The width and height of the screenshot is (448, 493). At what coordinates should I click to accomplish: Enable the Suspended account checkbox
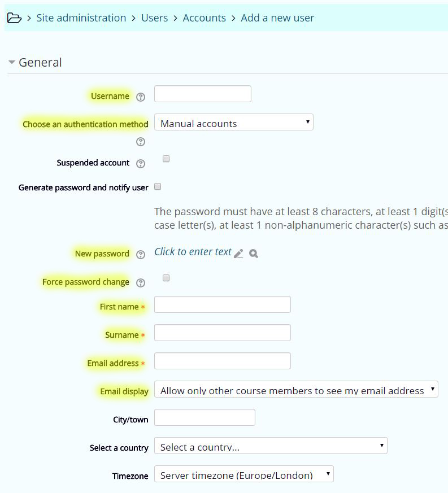point(166,159)
